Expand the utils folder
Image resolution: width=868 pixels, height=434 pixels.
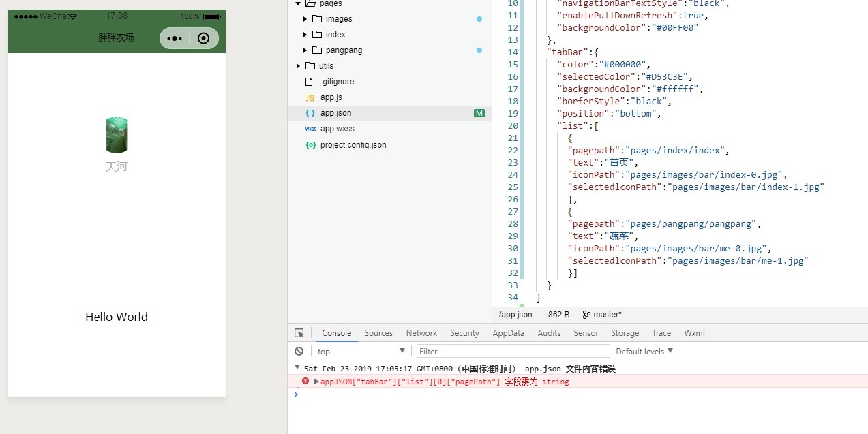point(298,66)
